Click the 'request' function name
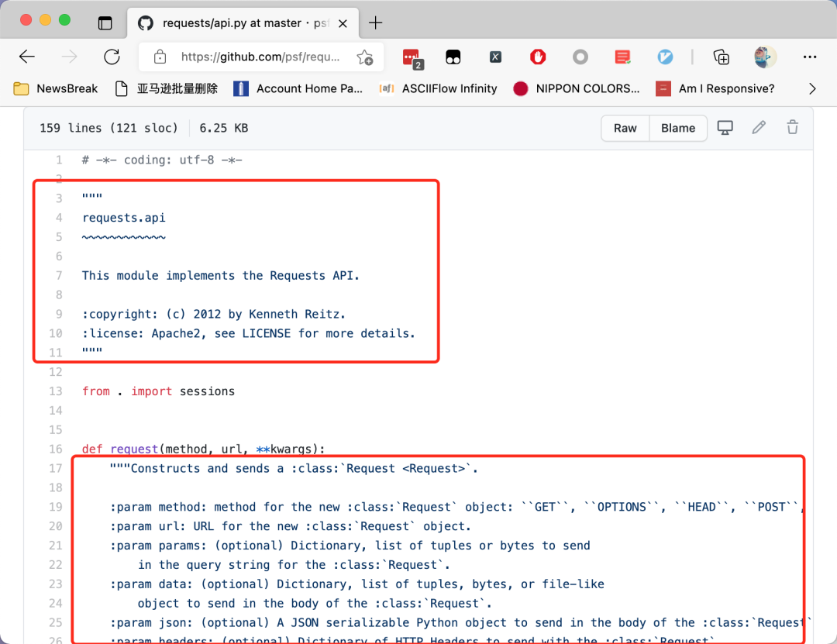This screenshot has width=837, height=644. pos(134,449)
